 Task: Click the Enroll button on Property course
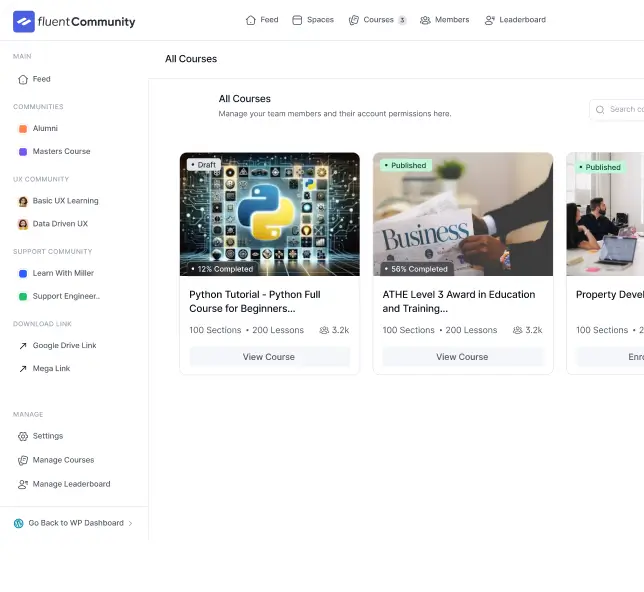pos(610,357)
